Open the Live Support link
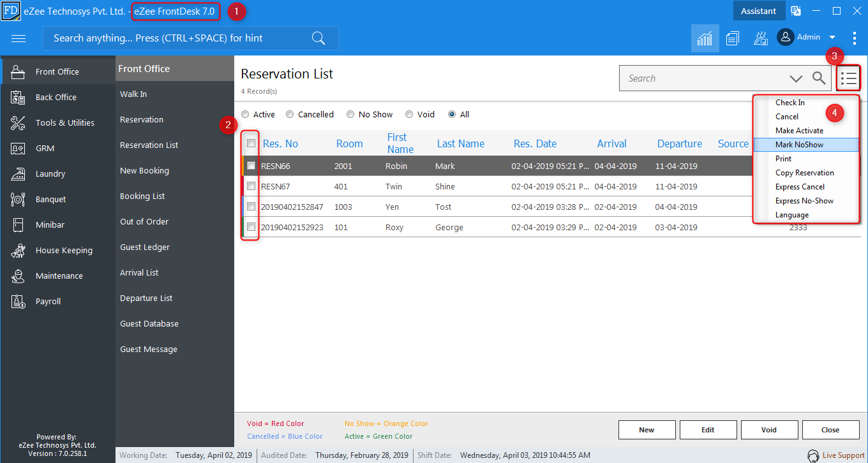Viewport: 868px width, 463px height. (843, 455)
